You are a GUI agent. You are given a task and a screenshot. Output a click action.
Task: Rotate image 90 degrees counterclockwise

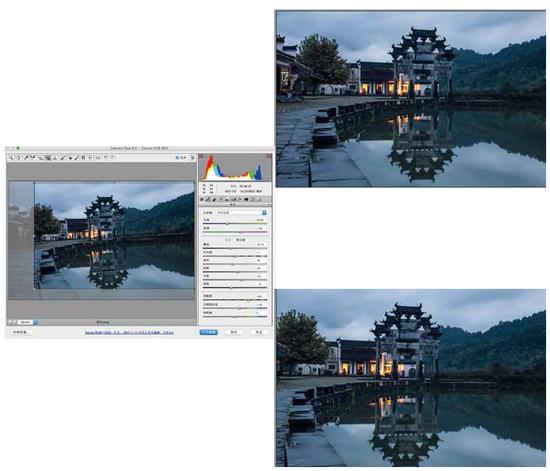tap(106, 158)
